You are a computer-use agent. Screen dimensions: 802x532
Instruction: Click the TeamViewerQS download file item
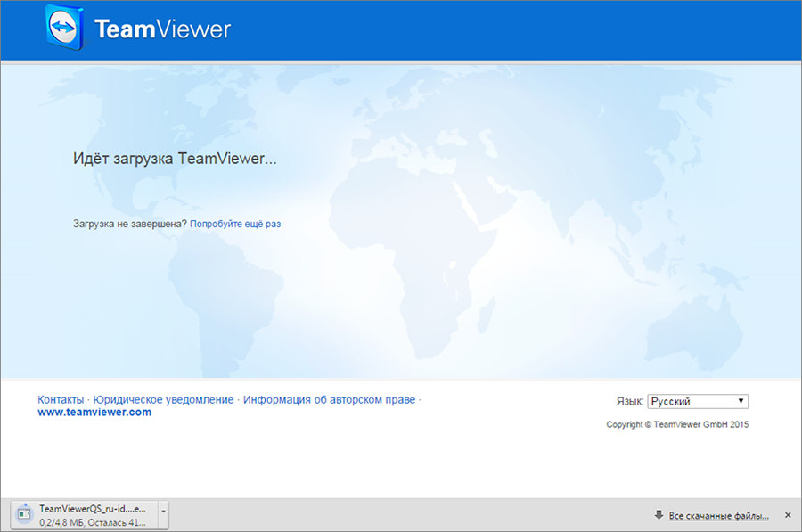[85, 515]
